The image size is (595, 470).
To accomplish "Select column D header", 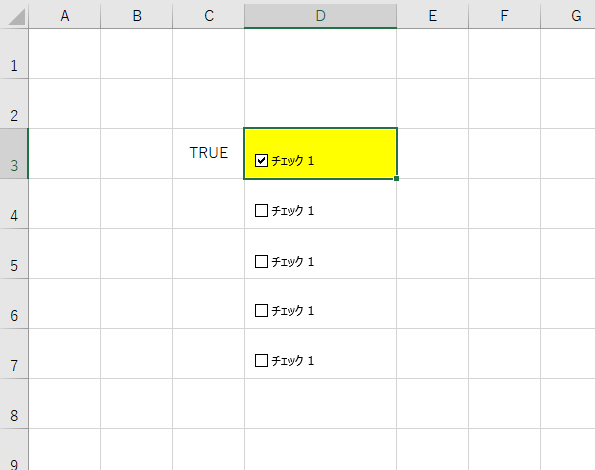I will 321,16.
